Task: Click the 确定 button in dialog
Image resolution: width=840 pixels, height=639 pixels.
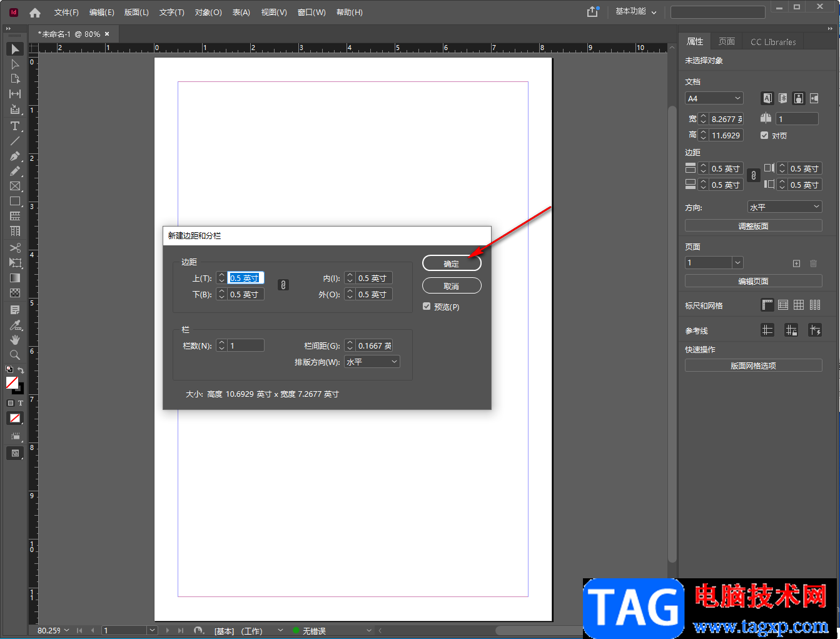Action: [x=452, y=263]
